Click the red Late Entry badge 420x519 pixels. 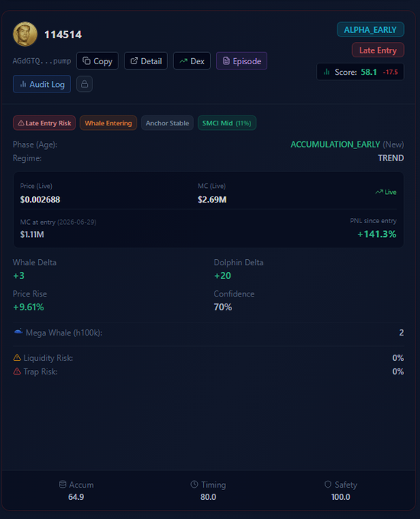(x=378, y=50)
